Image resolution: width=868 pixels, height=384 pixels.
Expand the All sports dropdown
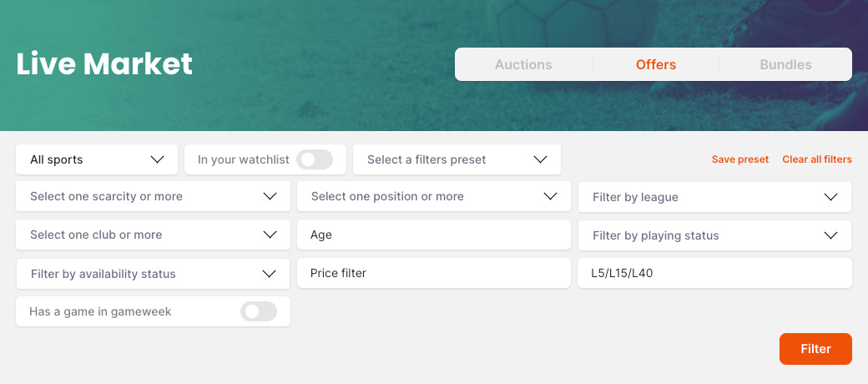click(97, 159)
